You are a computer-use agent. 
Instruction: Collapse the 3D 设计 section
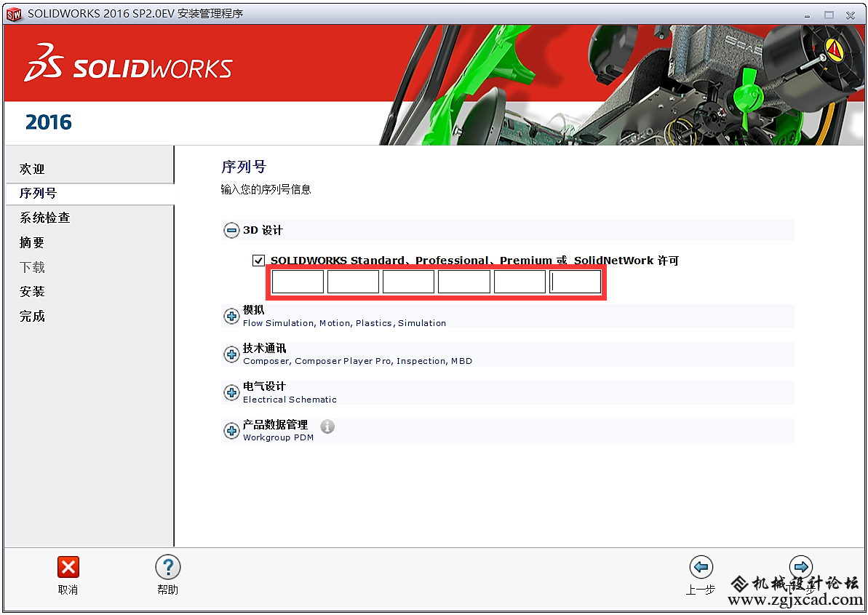tap(231, 230)
